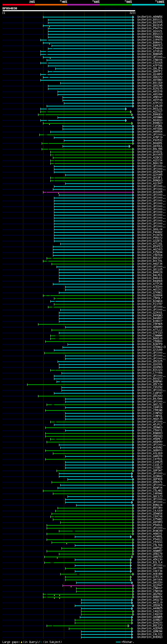The height and width of the screenshot is (644, 167).
Task: Click the cyan alignment bar for UniRef100_A8HW56
Action: coord(88,17)
